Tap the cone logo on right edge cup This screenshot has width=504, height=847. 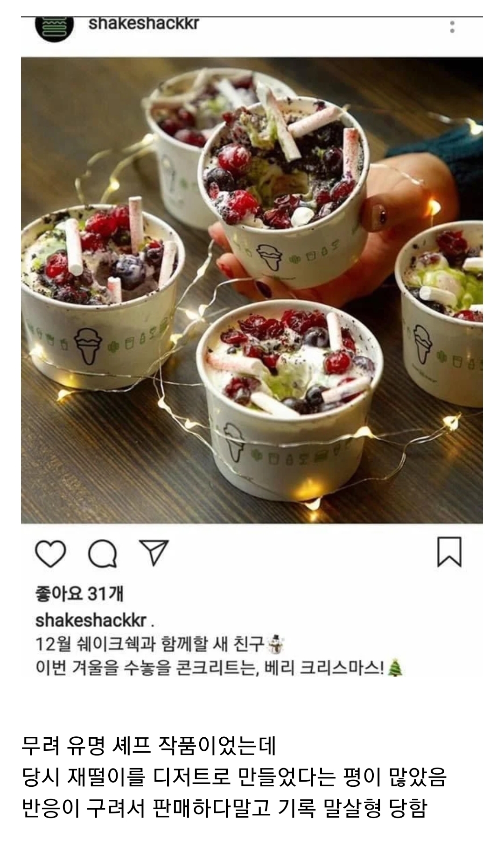coord(423,344)
